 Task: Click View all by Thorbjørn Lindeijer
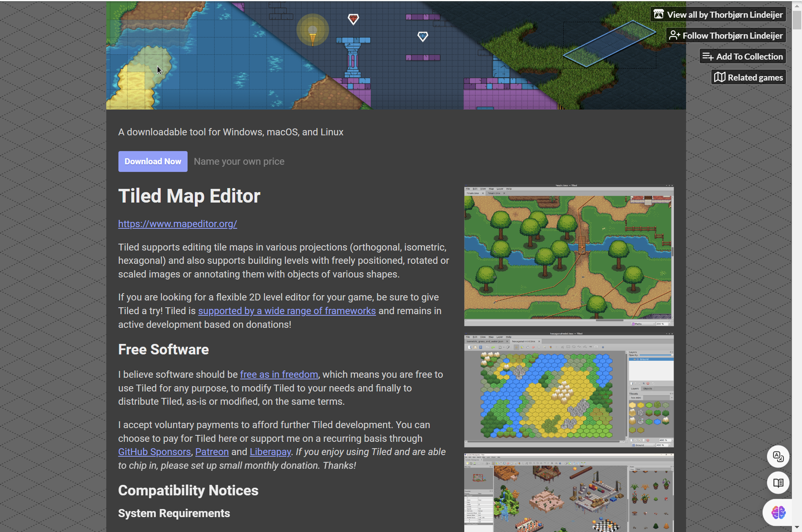718,14
